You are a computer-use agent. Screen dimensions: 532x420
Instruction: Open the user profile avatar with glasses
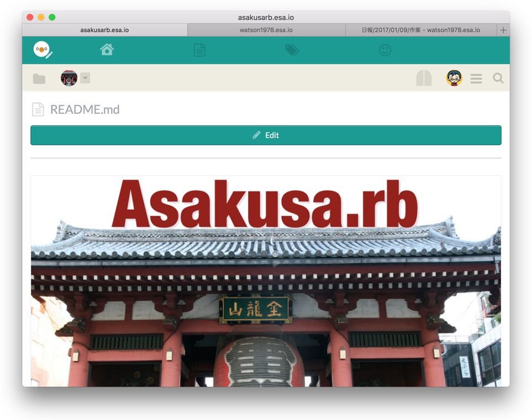454,78
